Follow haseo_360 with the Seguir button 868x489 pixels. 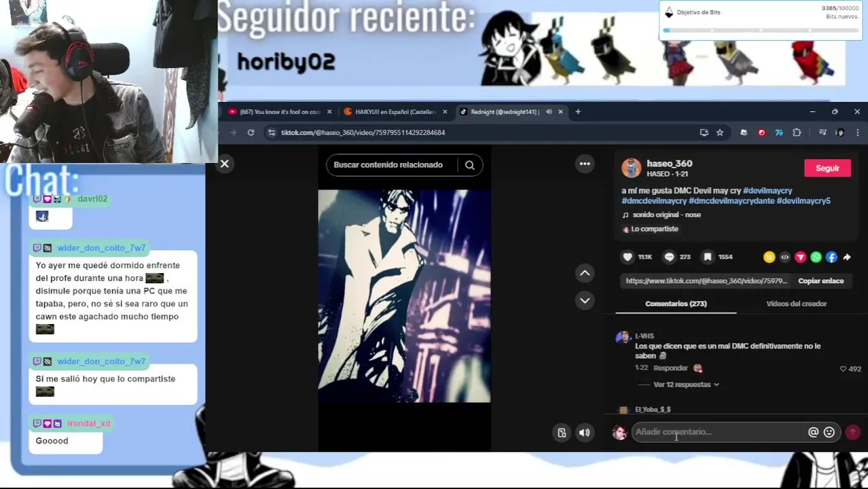(x=827, y=168)
